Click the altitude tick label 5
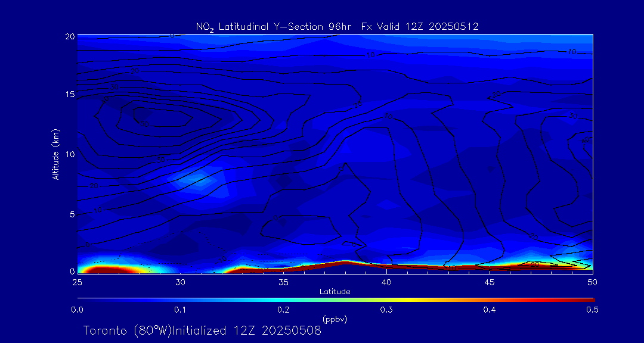Screen dimensions: 644x343 pos(72,214)
